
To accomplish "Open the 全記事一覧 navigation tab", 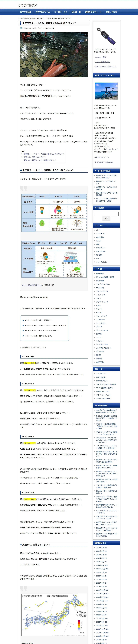I will tap(76, 12).
